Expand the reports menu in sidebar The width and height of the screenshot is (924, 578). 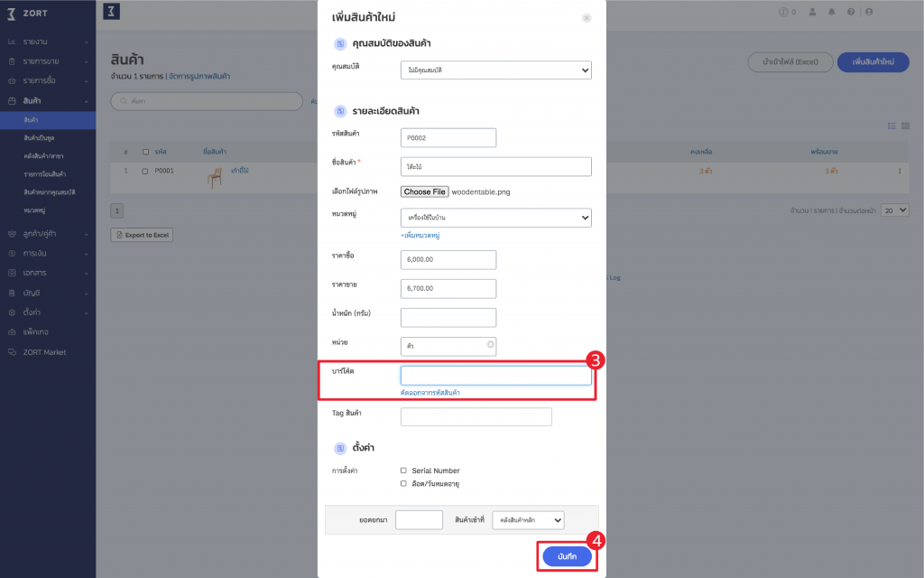pos(48,42)
